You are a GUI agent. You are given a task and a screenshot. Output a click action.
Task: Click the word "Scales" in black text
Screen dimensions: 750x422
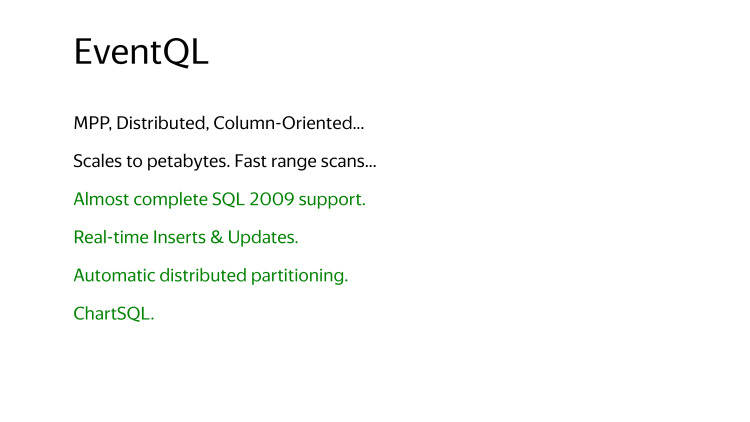coord(96,161)
